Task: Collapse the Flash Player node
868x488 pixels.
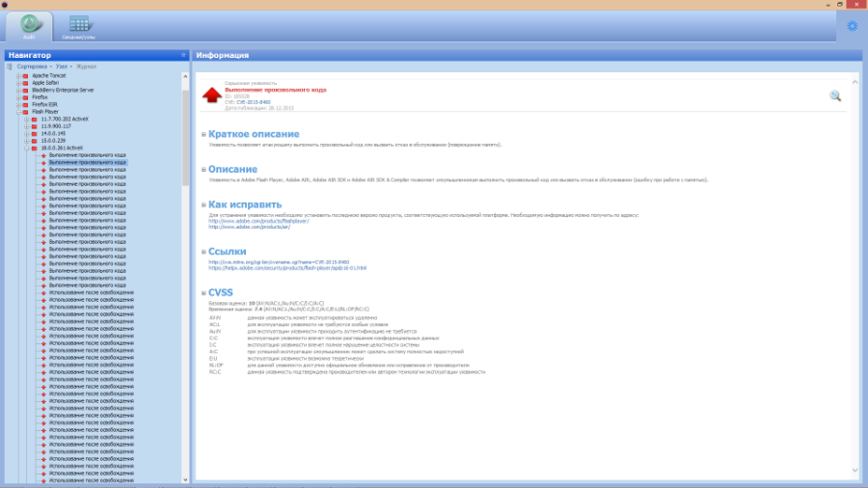Action: tap(18, 112)
